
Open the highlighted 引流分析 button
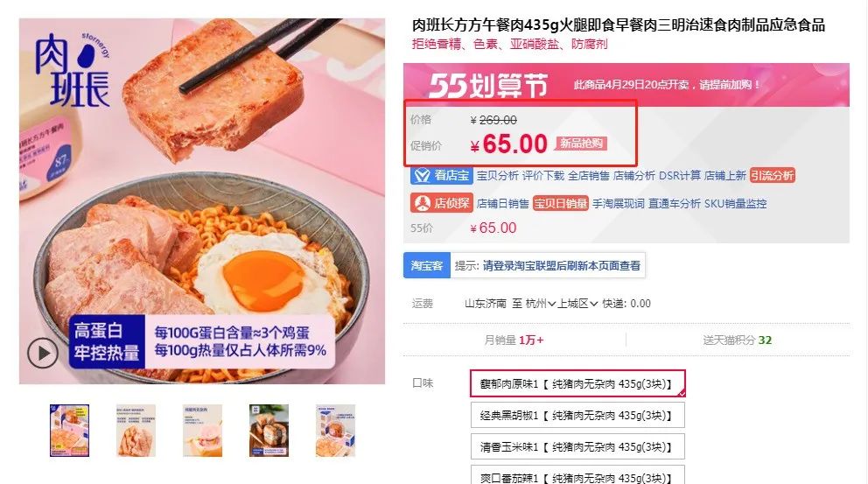[x=773, y=176]
